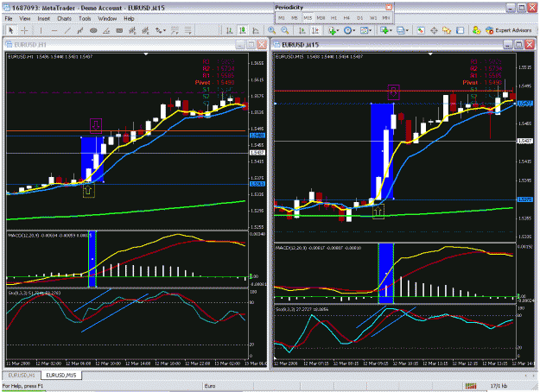Select M15 timeframe in Periodicity bar
The height and width of the screenshot is (392, 540).
click(308, 18)
